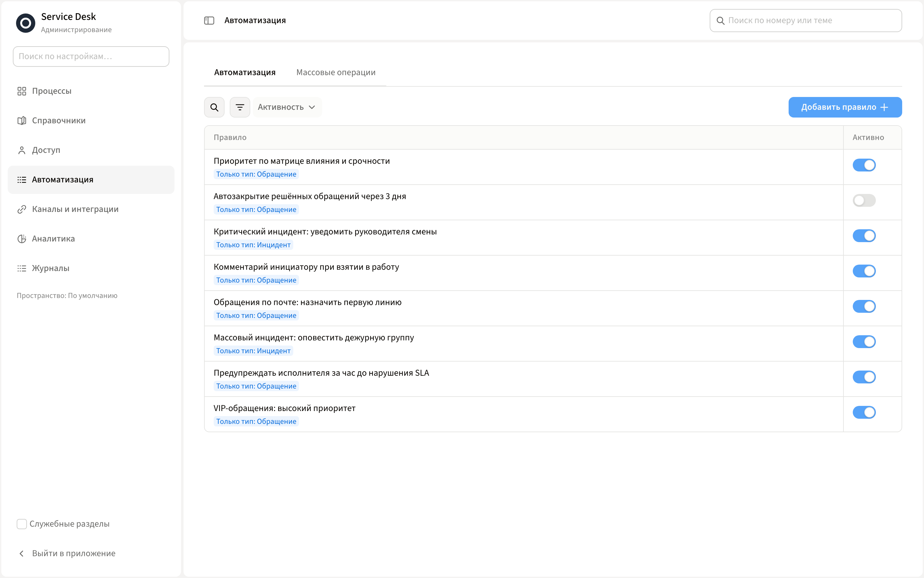The width and height of the screenshot is (924, 578).
Task: Click the Автоматизация page title in header
Action: (255, 20)
